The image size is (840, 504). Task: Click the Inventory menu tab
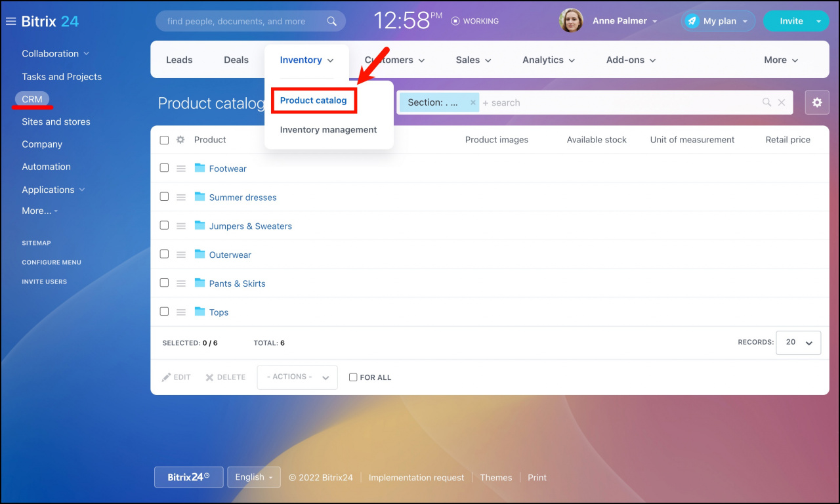pos(306,60)
